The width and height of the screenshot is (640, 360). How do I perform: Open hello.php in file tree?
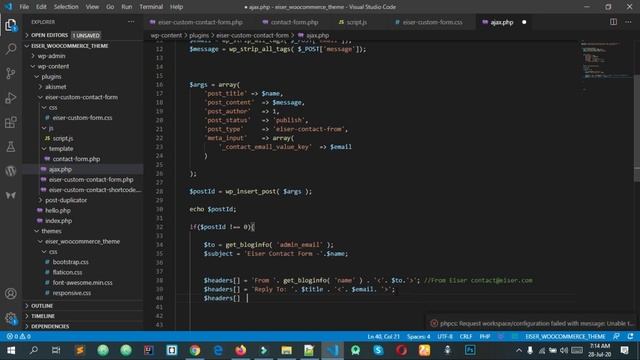click(58, 210)
